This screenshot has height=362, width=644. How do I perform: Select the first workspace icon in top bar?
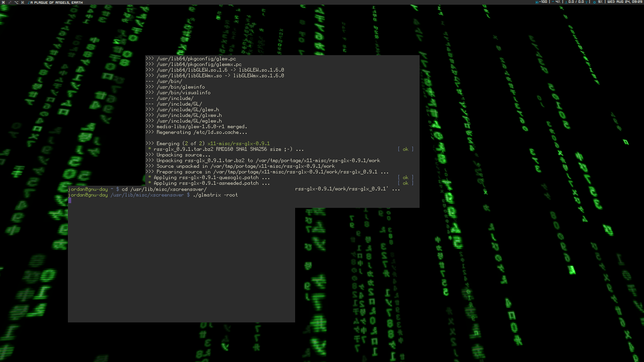pos(3,2)
